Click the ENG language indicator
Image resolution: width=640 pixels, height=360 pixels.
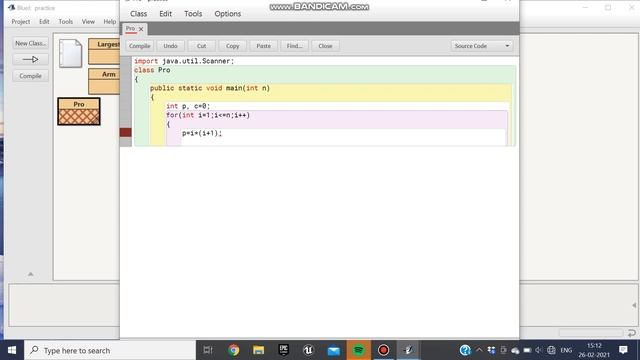[566, 350]
